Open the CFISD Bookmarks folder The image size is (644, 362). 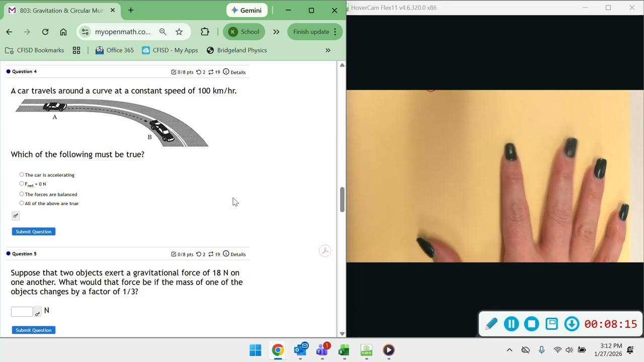coord(35,50)
